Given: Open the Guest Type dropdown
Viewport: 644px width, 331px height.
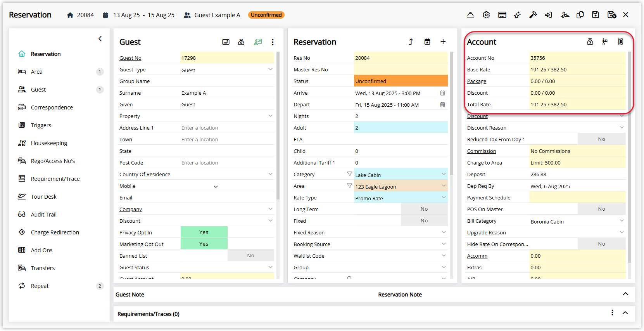Looking at the screenshot, I should coord(270,69).
